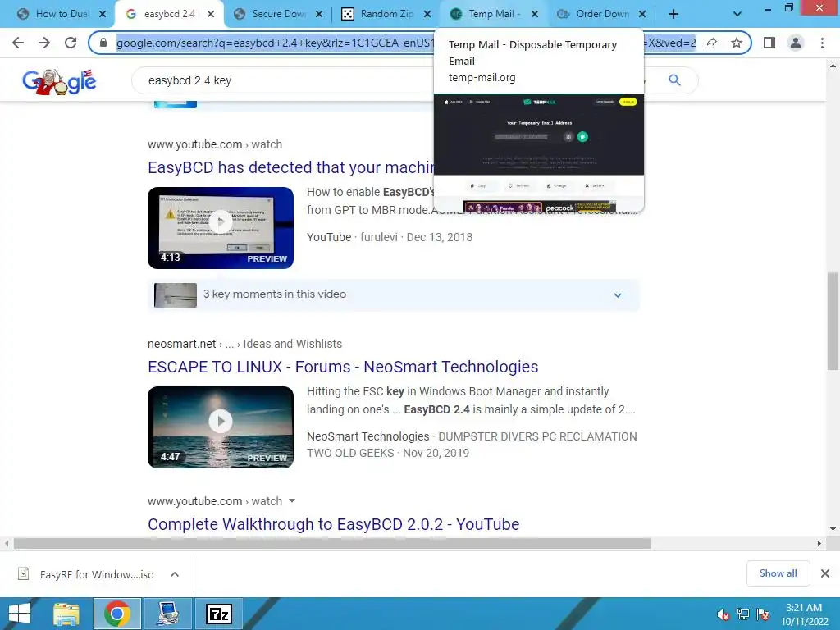Click 'Show all' downloads button
The image size is (840, 630).
[x=778, y=573]
